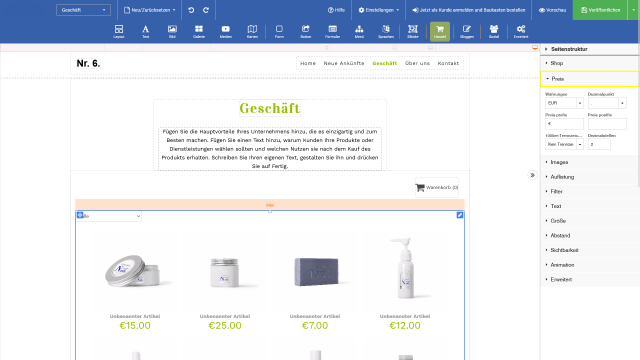The image size is (640, 360).
Task: Open the Dezimalpunkt dropdown
Action: [607, 103]
